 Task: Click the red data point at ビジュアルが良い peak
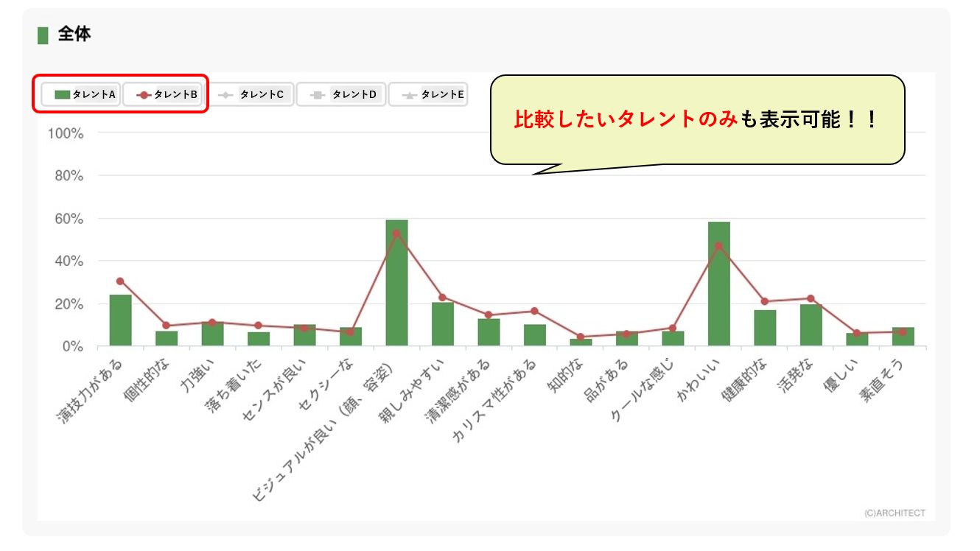coord(396,234)
